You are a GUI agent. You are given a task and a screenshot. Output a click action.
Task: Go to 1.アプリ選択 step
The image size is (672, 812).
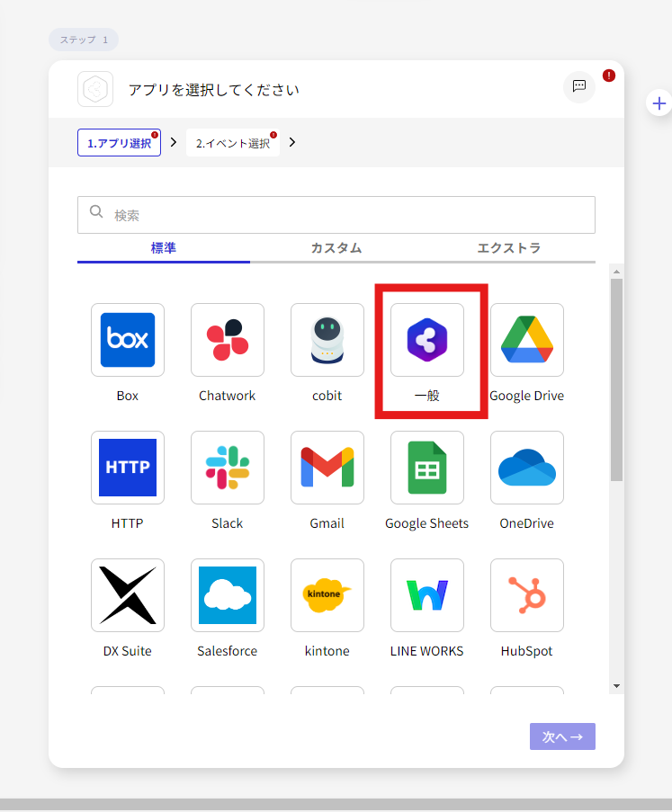[119, 143]
